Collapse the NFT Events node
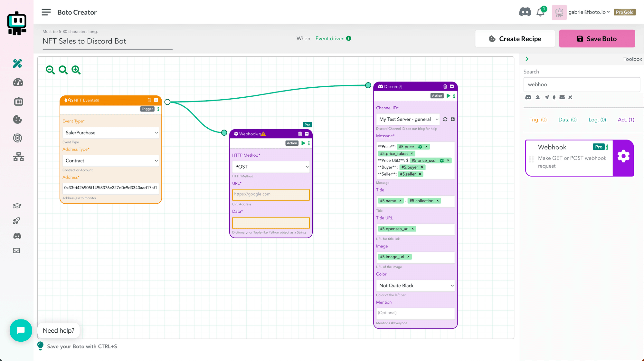Screen dimensions: 644x361 click(x=156, y=100)
